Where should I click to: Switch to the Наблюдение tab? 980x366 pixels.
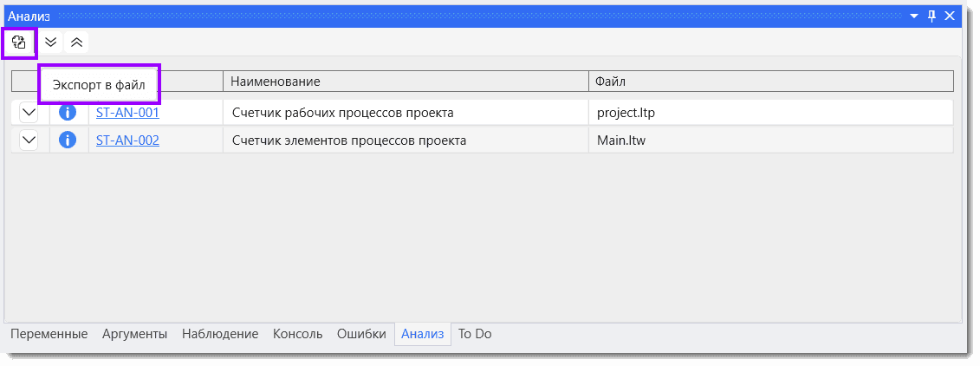[220, 334]
